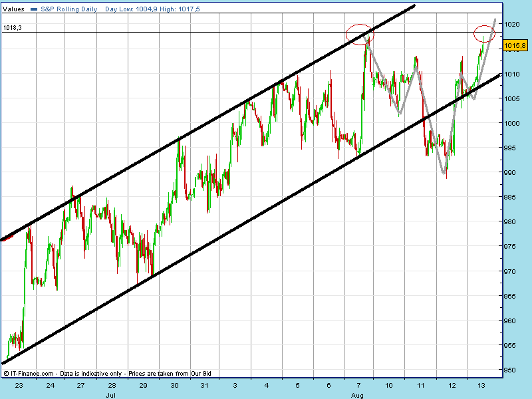The image size is (532, 399).
Task: Click the 955 price axis label
Action: tap(510, 346)
